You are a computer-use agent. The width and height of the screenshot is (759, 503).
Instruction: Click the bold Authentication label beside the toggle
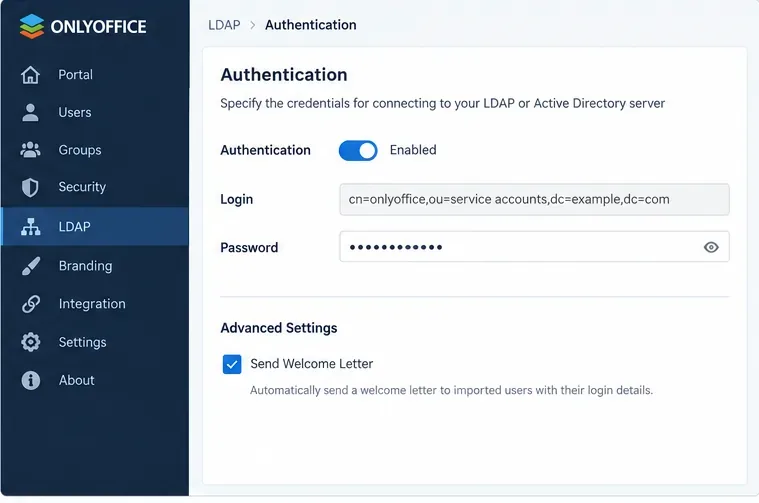click(265, 150)
